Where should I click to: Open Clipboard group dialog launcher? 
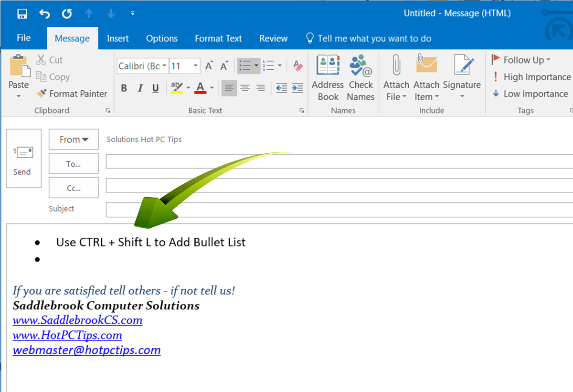click(x=108, y=111)
